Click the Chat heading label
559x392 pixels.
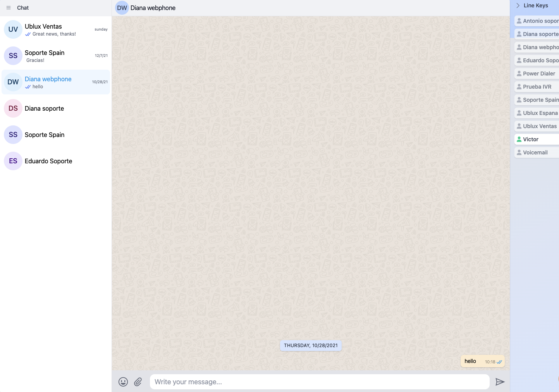click(x=23, y=8)
